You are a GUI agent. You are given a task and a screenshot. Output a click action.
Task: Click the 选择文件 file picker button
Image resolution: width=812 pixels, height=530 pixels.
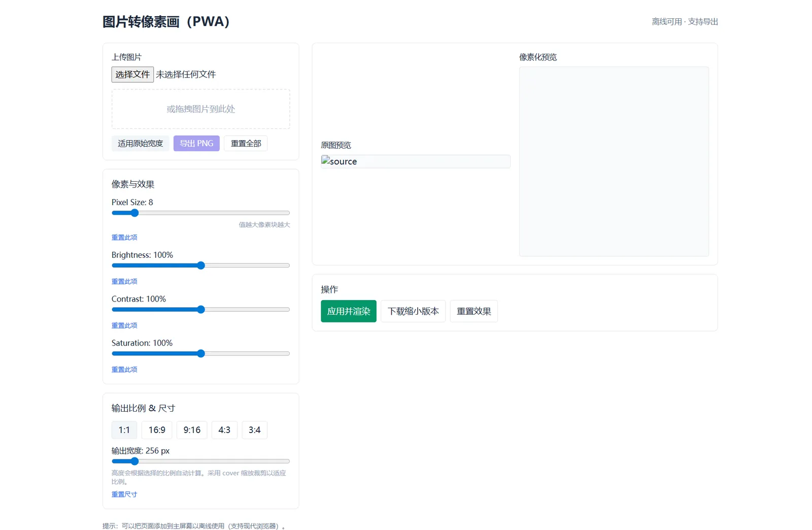click(x=132, y=74)
